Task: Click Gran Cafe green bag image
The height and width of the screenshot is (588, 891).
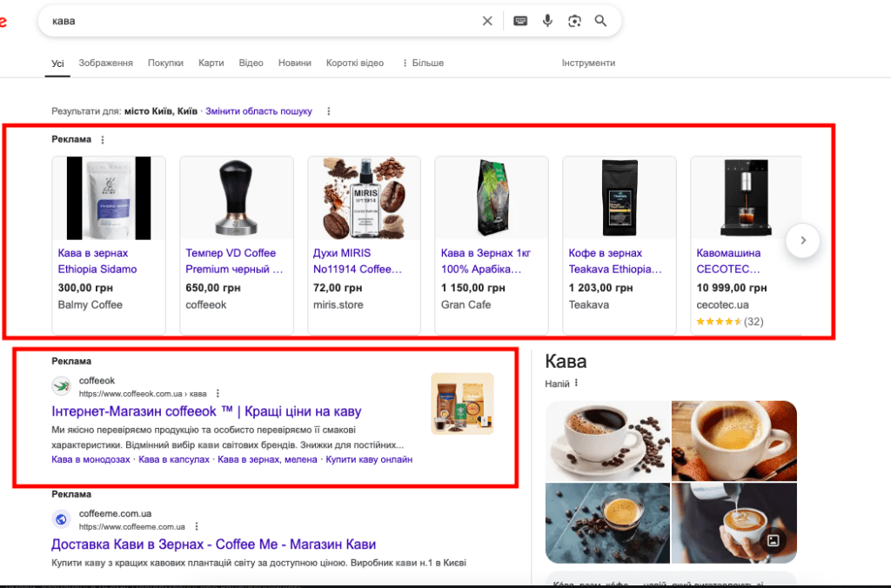Action: tap(492, 197)
